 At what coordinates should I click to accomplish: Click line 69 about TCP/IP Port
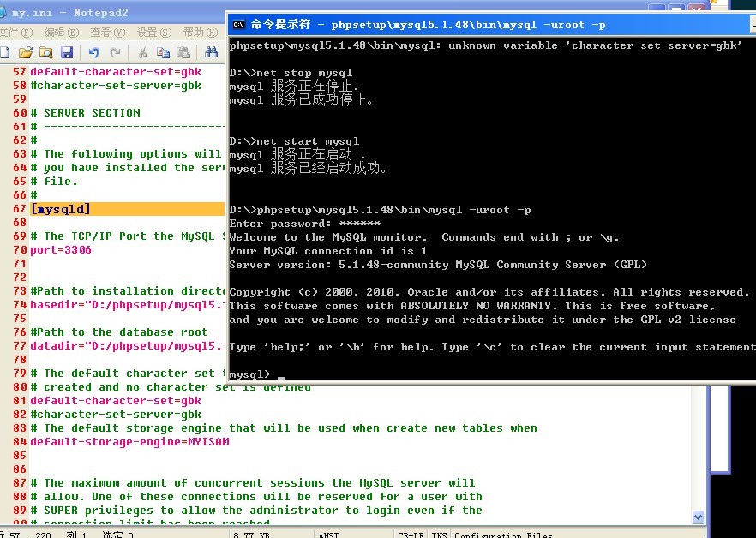pyautogui.click(x=127, y=236)
